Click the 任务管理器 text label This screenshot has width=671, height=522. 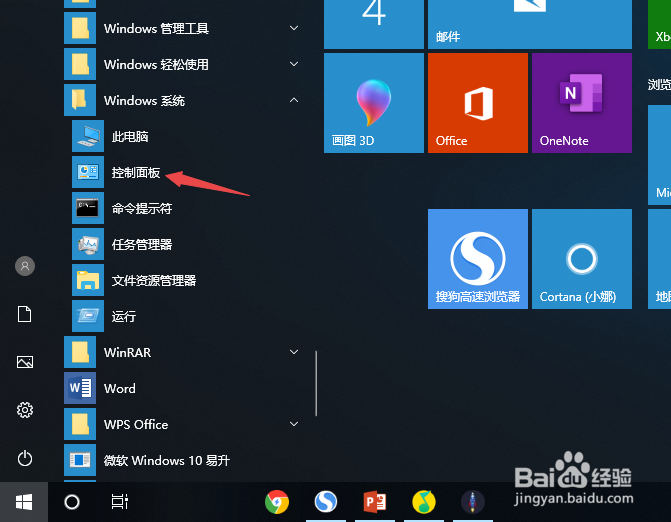(142, 244)
